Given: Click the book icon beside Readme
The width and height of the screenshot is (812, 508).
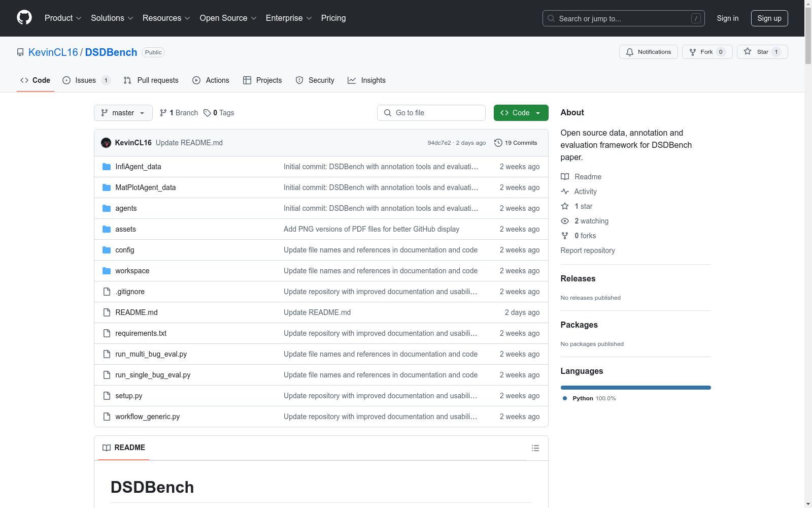Looking at the screenshot, I should point(565,177).
